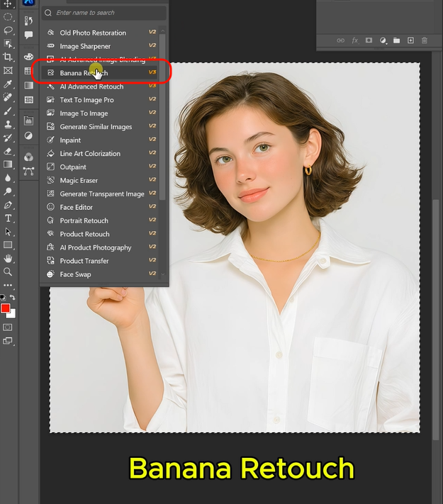The width and height of the screenshot is (443, 504).
Task: Open the Edit Toolbar three-dots button
Action: point(7,285)
